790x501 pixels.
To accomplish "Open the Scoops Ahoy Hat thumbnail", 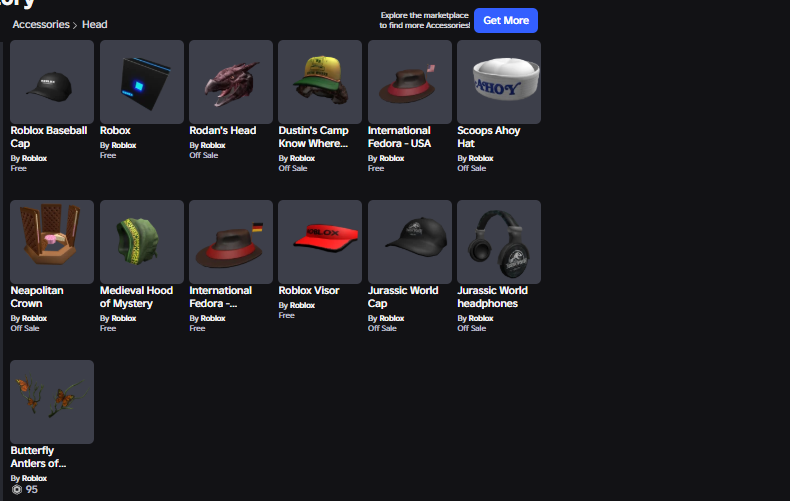I will pyautogui.click(x=499, y=82).
